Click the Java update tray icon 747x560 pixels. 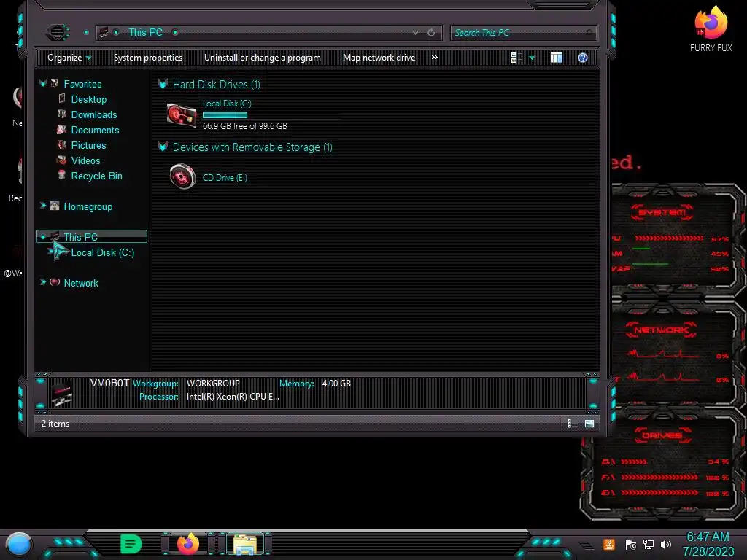click(x=609, y=544)
